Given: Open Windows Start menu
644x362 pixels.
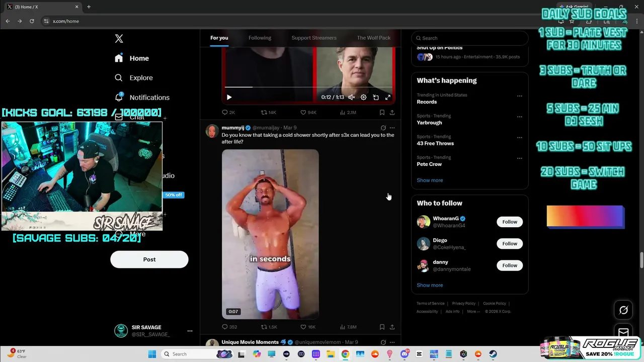Looking at the screenshot, I should [x=152, y=354].
